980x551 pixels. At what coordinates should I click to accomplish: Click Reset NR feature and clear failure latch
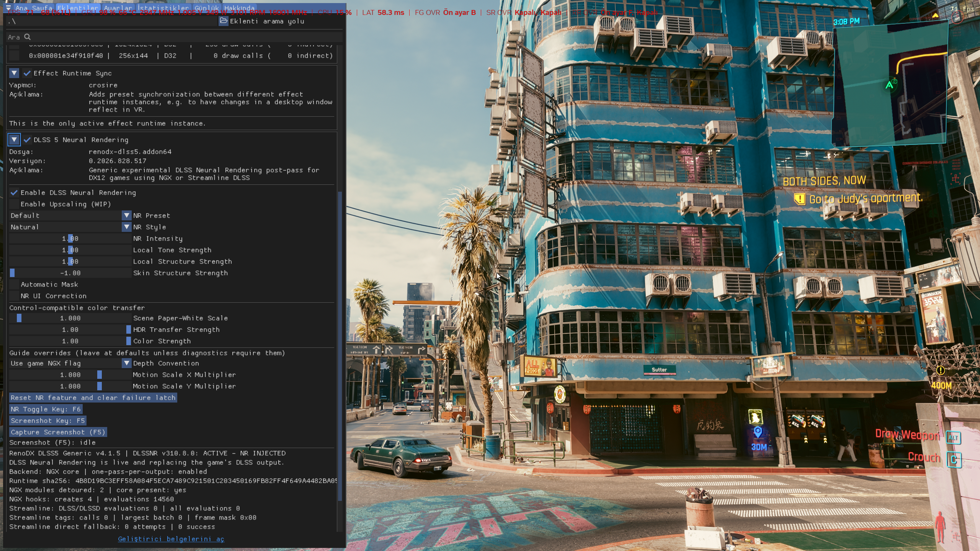(93, 398)
